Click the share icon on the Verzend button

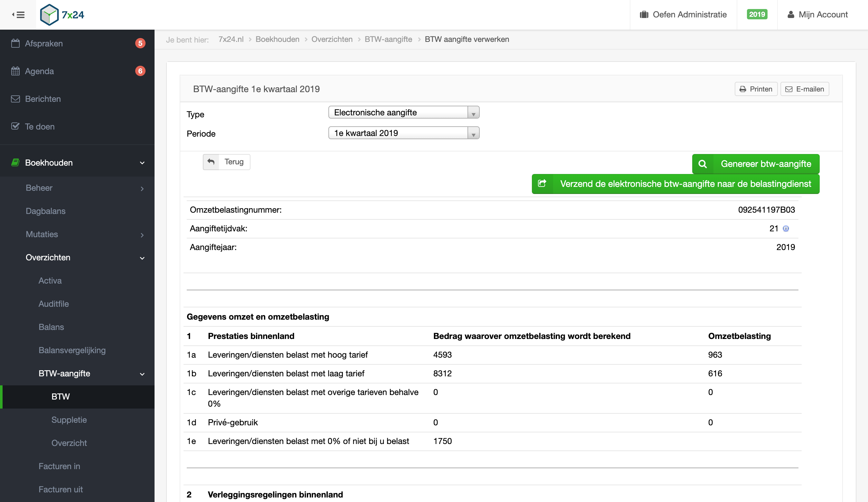pos(542,183)
